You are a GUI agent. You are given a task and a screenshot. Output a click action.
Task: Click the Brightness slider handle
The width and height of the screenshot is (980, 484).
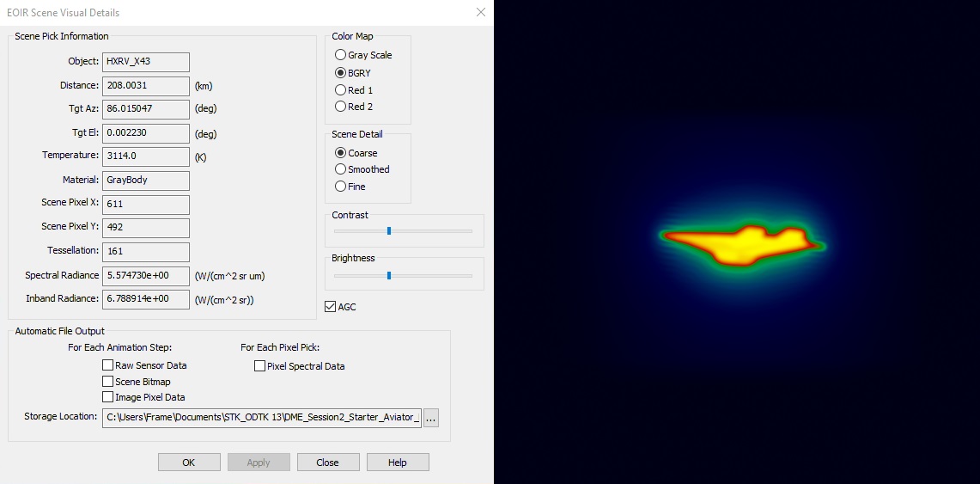click(x=389, y=275)
